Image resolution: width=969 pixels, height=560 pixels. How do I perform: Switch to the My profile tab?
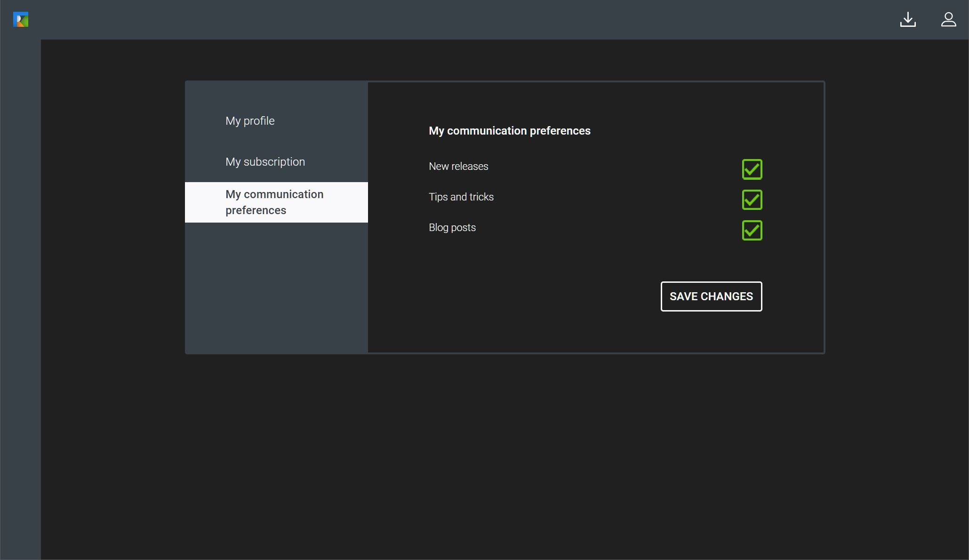pos(250,121)
